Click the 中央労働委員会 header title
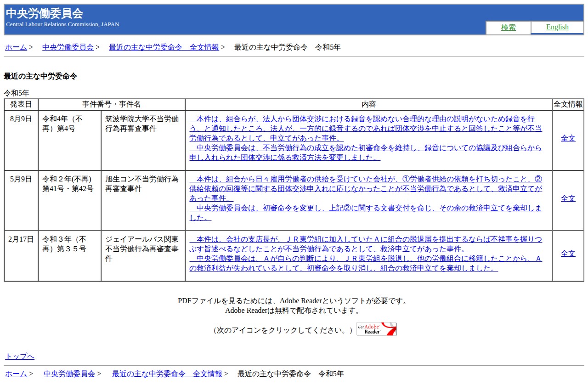The width and height of the screenshot is (588, 390). tap(45, 13)
